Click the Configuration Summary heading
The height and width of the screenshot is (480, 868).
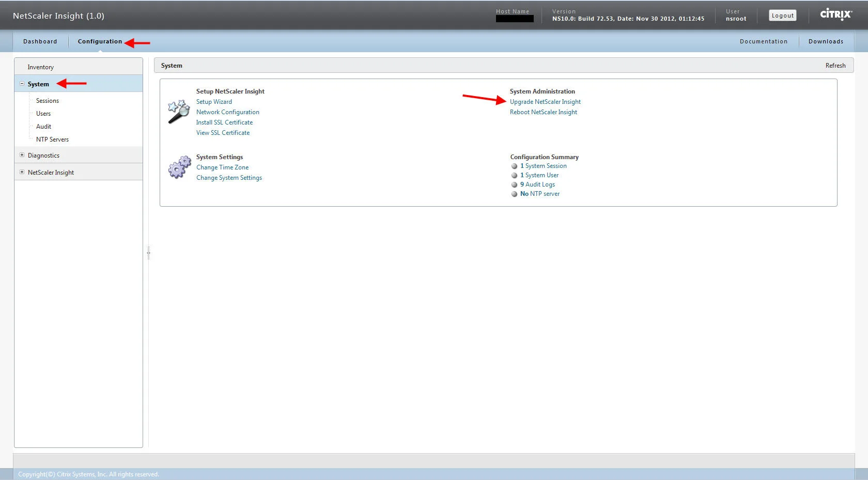pyautogui.click(x=544, y=157)
